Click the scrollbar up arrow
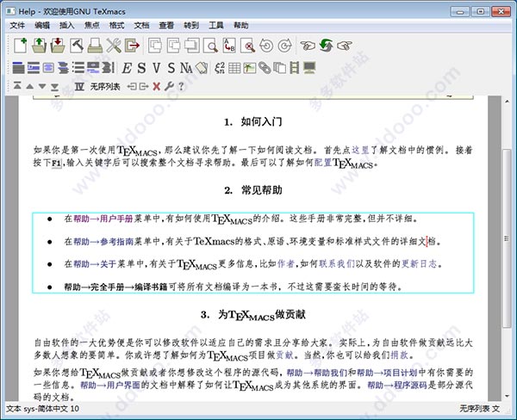This screenshot has height=420, width=517. click(x=507, y=102)
